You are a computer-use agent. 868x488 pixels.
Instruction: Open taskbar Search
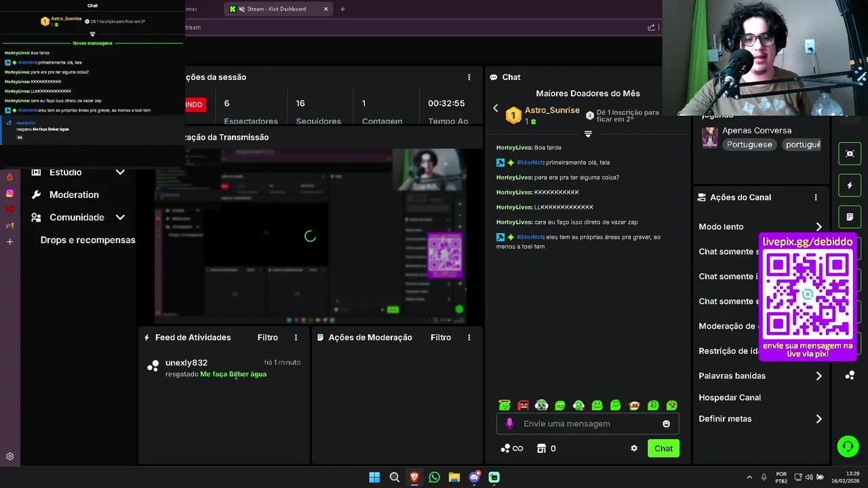point(394,477)
